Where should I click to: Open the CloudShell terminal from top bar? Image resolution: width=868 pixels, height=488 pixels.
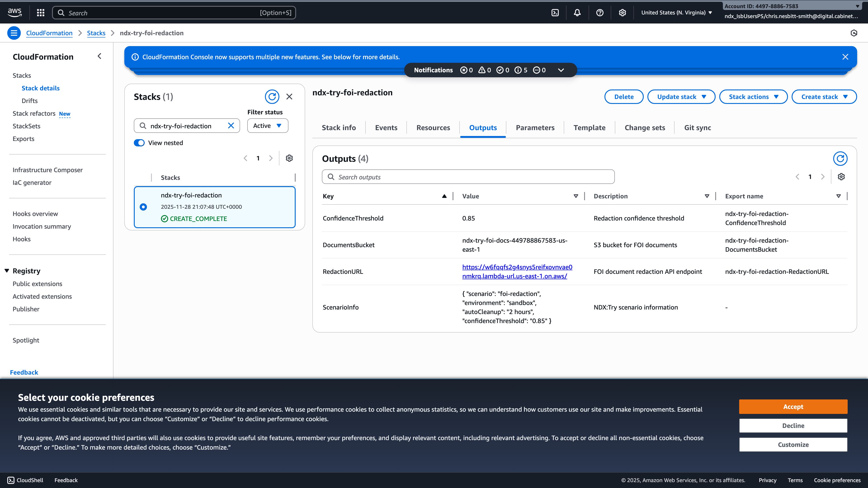click(555, 12)
